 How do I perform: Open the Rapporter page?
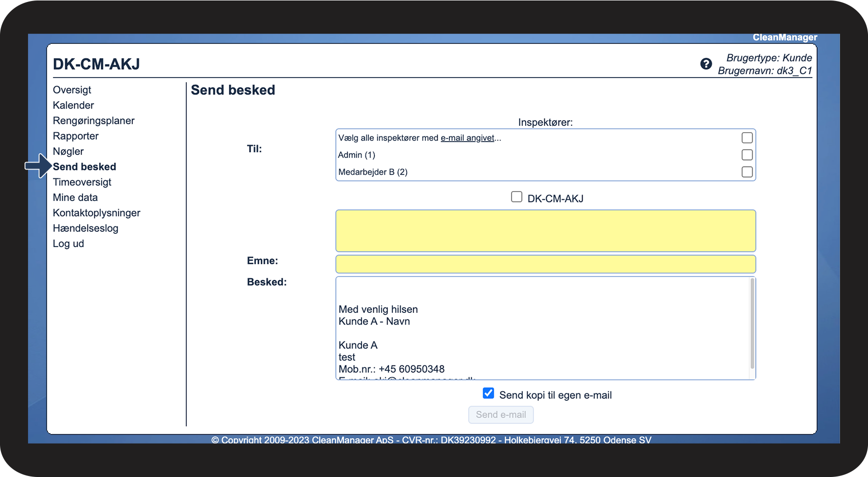[x=75, y=136]
